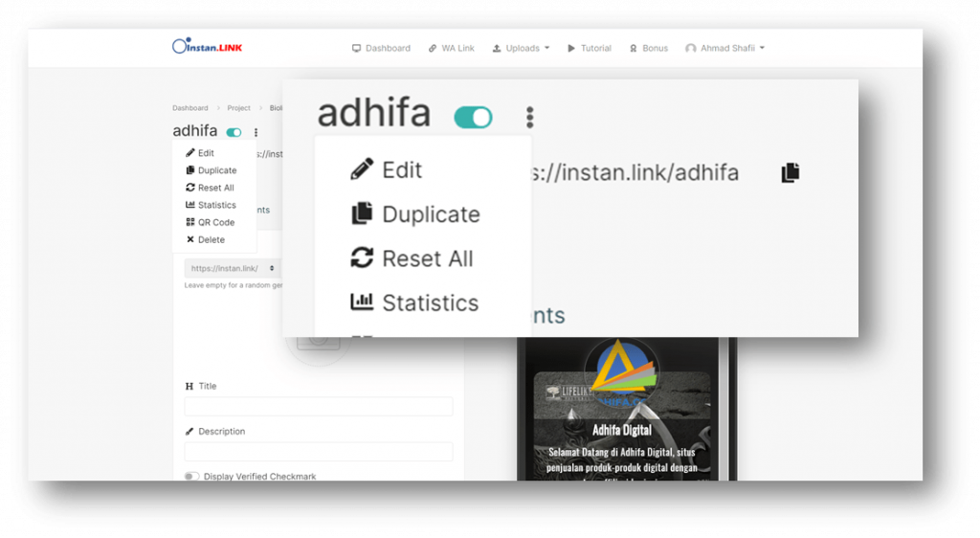Click the small Duplicate copy icon
Screen dimensions: 980x538
click(190, 170)
